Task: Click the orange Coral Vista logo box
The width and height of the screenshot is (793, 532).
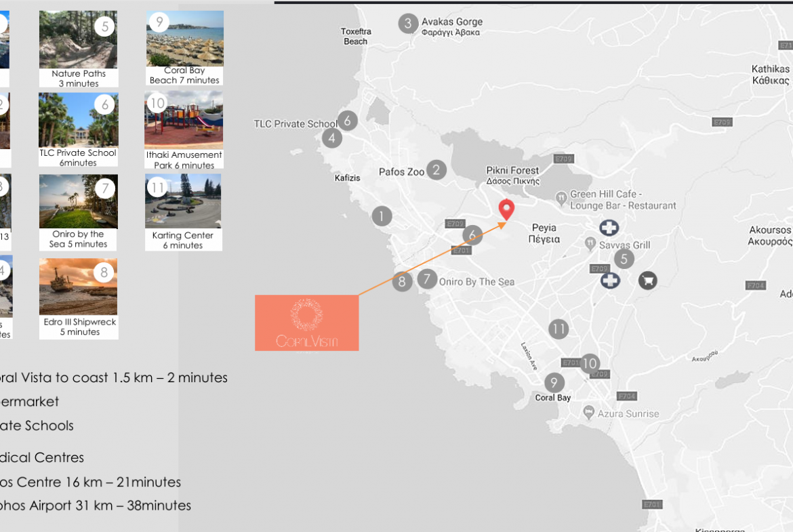Action: click(x=307, y=323)
